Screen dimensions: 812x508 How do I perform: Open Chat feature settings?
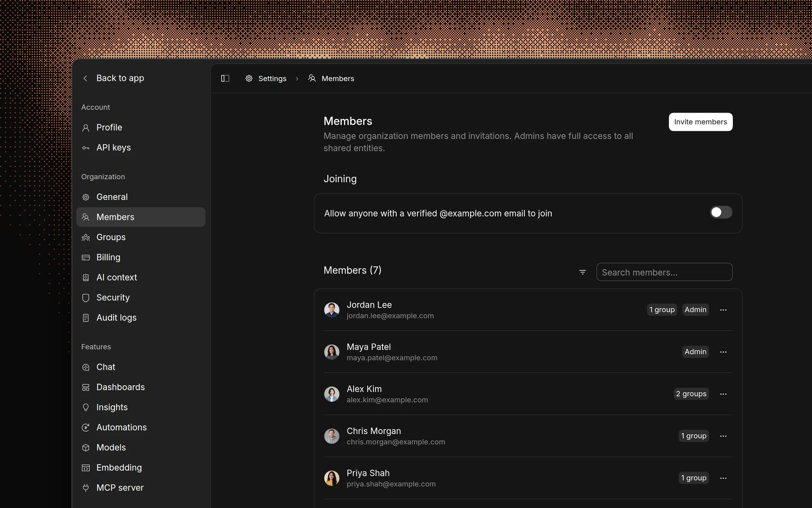click(x=141, y=367)
